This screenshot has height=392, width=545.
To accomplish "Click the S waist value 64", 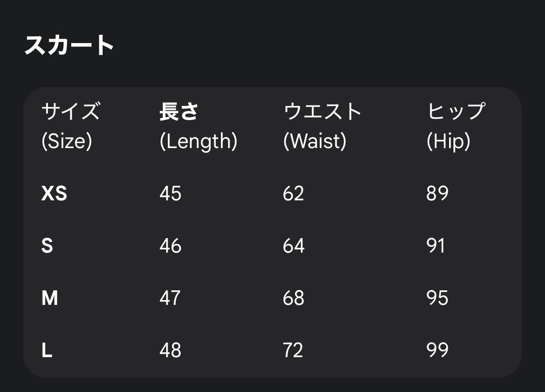I will (x=294, y=246).
